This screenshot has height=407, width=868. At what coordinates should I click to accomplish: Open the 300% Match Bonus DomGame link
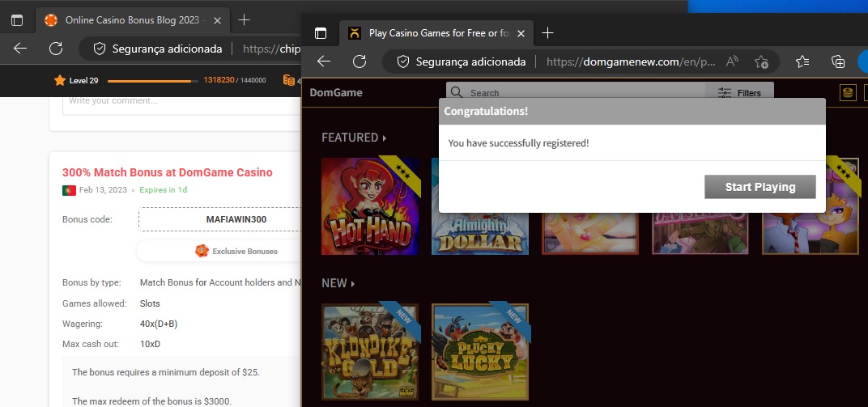(167, 172)
